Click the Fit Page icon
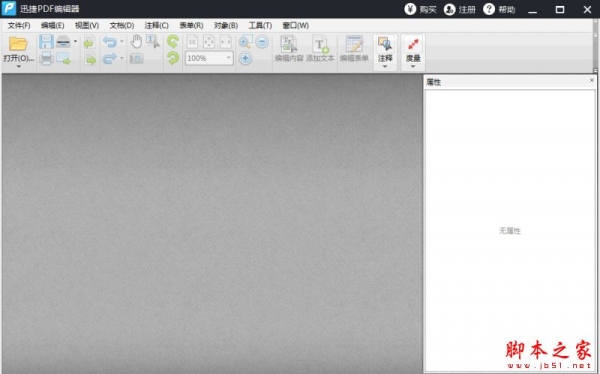This screenshot has width=600, height=374. point(209,42)
